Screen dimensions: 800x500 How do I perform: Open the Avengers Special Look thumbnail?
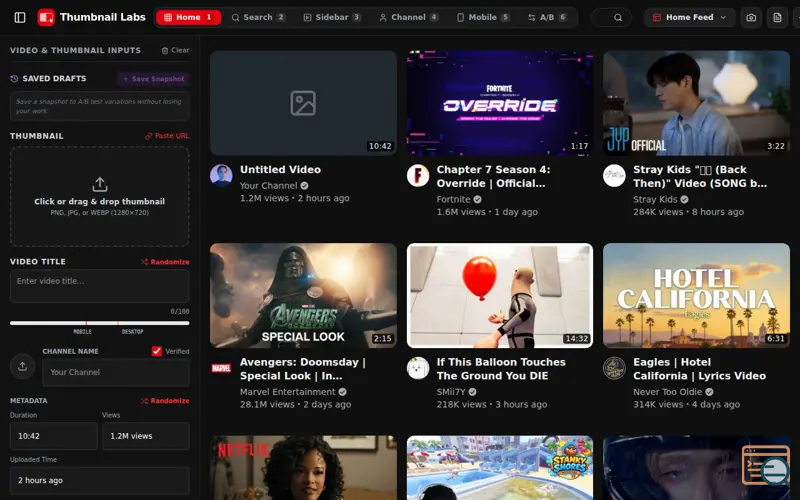(x=303, y=295)
